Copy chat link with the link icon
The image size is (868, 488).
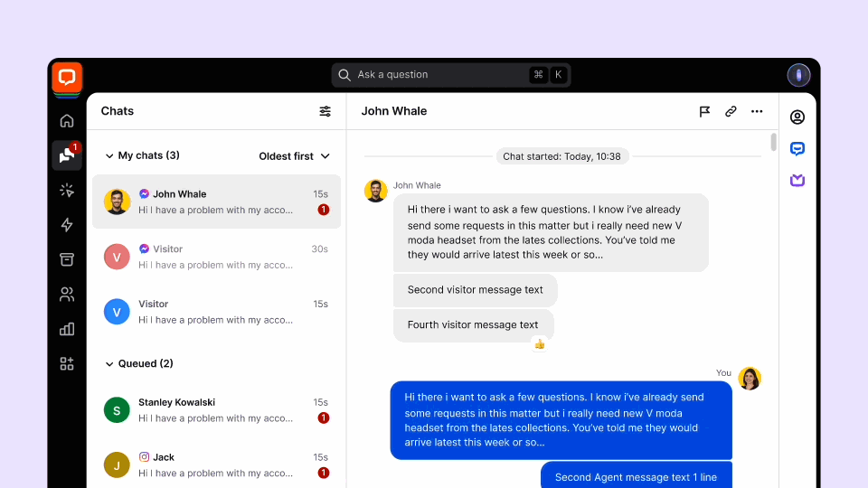click(x=731, y=111)
